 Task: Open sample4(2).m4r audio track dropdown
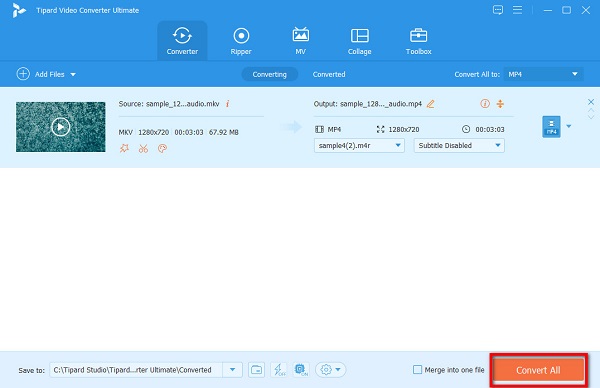pyautogui.click(x=359, y=145)
